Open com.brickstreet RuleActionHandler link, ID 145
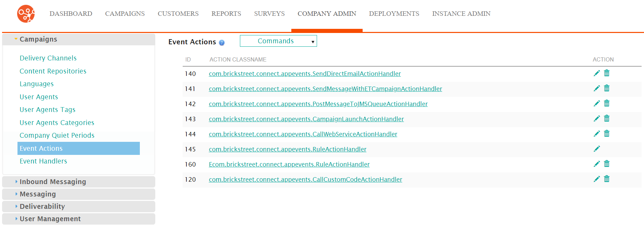 click(x=288, y=149)
